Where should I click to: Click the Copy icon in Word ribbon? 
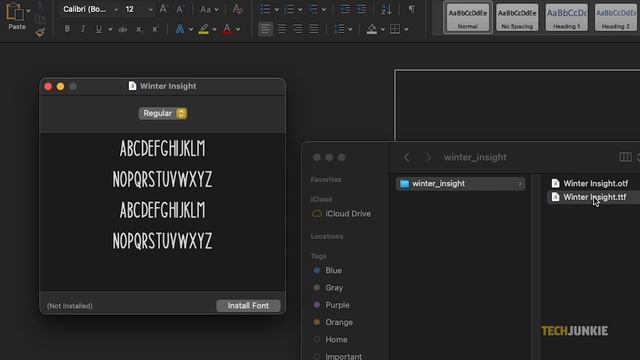[x=40, y=19]
